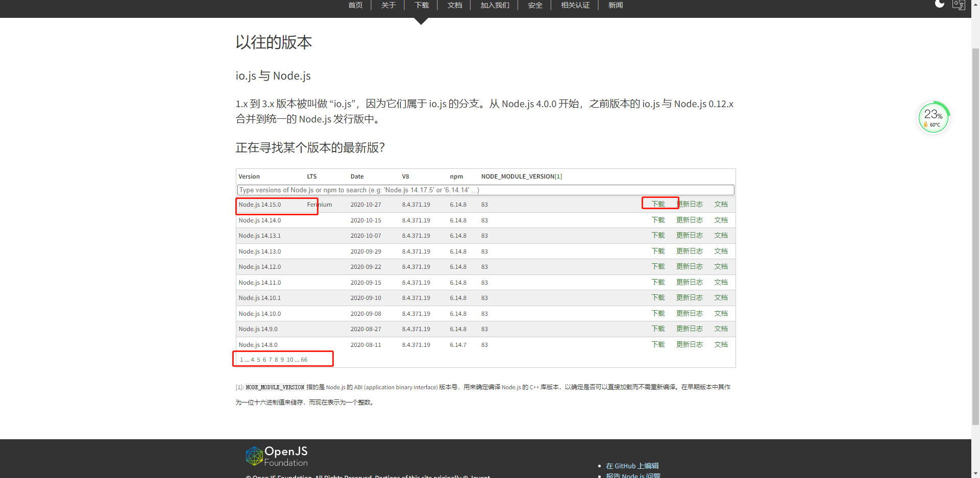Click the version search input field
Viewport: 980px width, 478px height.
[485, 190]
